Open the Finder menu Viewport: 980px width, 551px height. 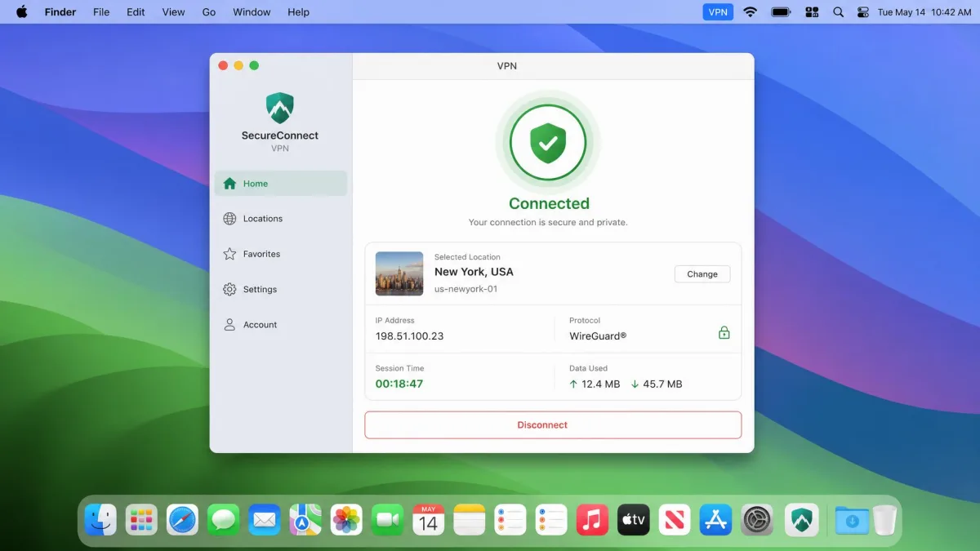[60, 12]
